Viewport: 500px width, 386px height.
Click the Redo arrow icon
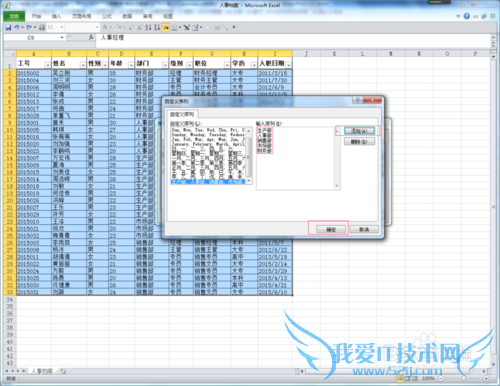click(29, 27)
